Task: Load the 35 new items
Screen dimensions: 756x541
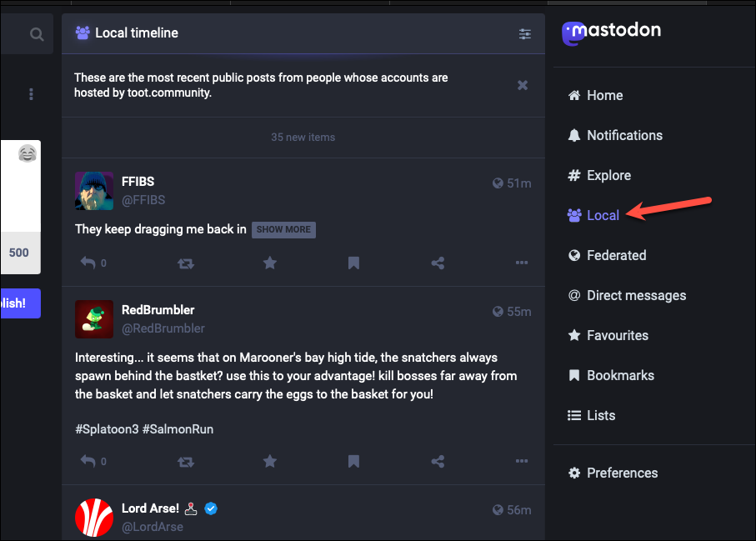Action: [303, 138]
